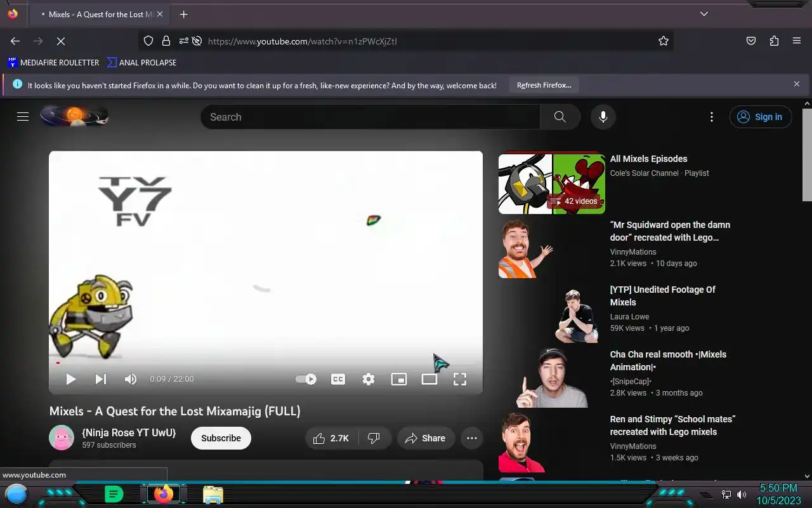Close the Mixels video tab
The height and width of the screenshot is (508, 812).
pos(160,14)
